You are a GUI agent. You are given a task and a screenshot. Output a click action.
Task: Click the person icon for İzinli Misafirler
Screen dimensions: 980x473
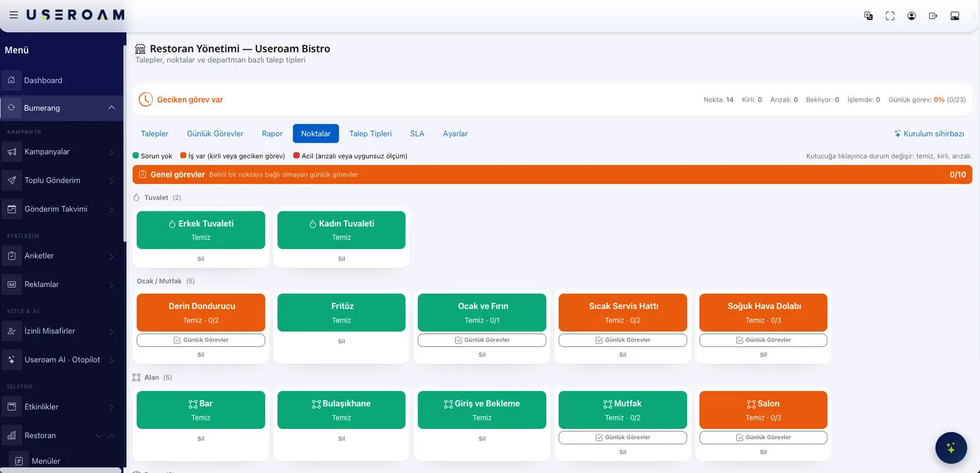[x=12, y=331]
